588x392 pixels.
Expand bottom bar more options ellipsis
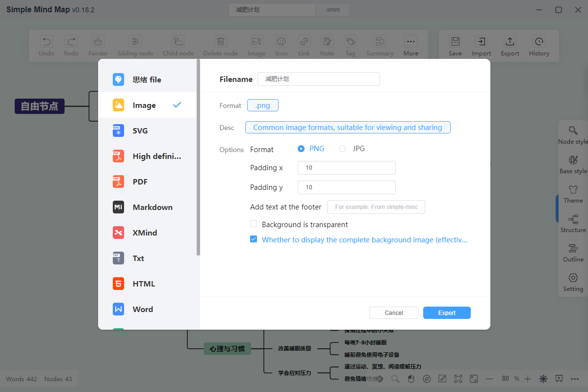tap(574, 379)
